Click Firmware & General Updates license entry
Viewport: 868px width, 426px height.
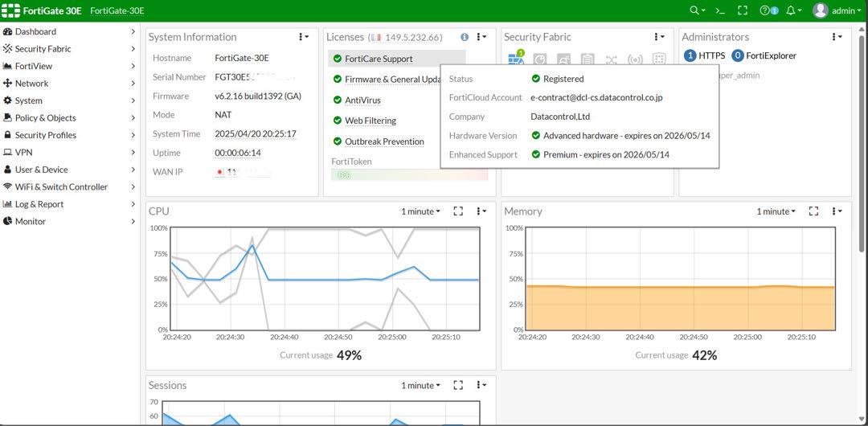click(392, 80)
